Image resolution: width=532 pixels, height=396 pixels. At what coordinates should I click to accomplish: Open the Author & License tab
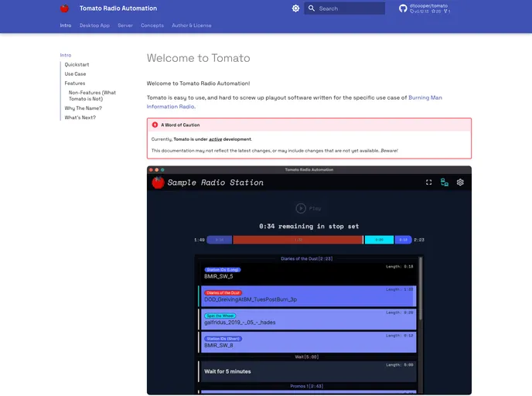pos(191,26)
